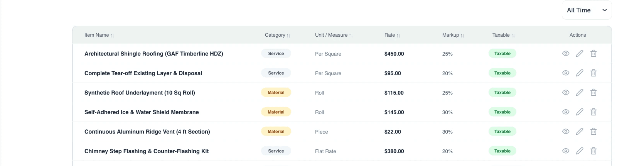Viewport: 644px width, 166px height.
Task: Click the $145.00 rate value
Action: (x=394, y=112)
